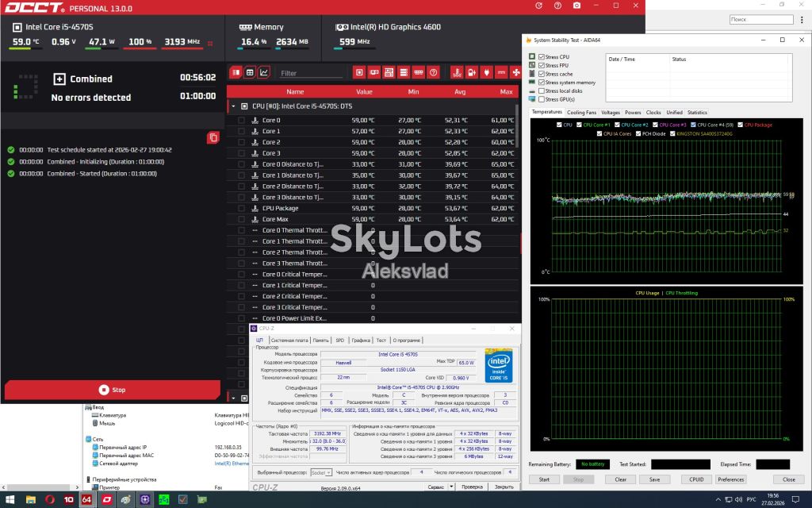Open Preferences in AIDA64
This screenshot has width=812, height=508.
pos(730,479)
